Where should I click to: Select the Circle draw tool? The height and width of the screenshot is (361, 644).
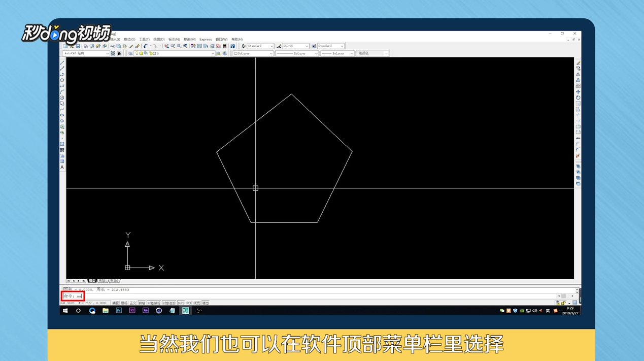coord(62,97)
